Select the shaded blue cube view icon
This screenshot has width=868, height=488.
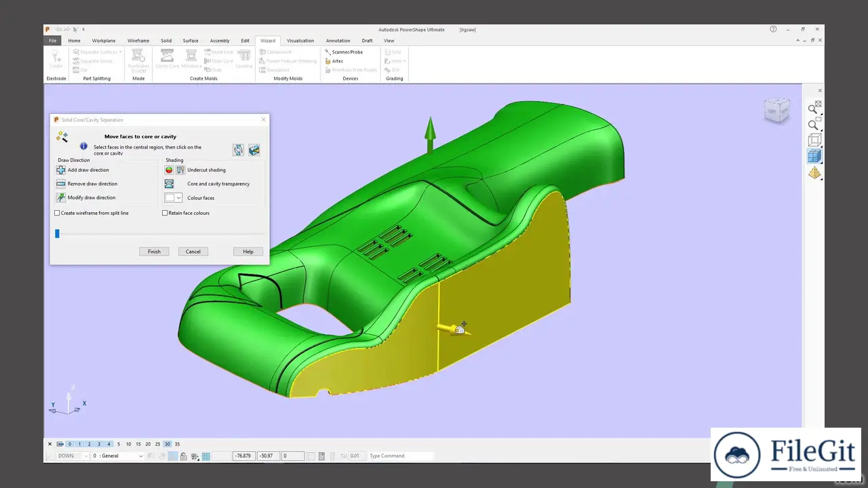[x=814, y=157]
